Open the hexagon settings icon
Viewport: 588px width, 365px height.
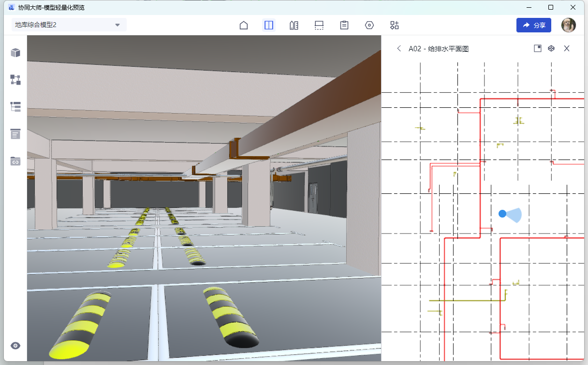coord(369,25)
